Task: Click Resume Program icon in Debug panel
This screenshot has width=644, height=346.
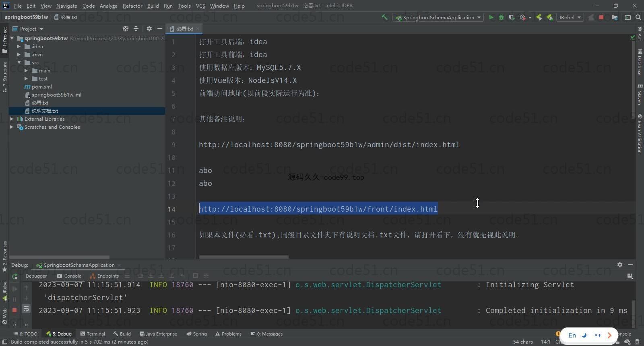Action: click(14, 288)
